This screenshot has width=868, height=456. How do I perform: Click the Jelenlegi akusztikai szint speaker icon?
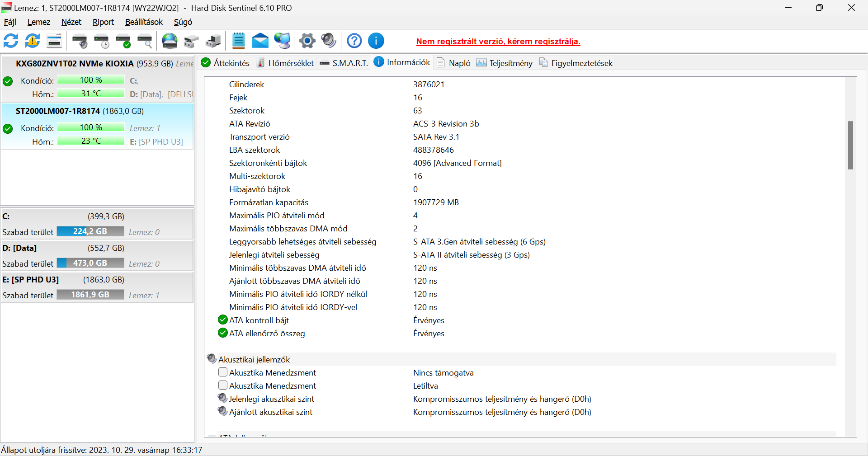(222, 398)
